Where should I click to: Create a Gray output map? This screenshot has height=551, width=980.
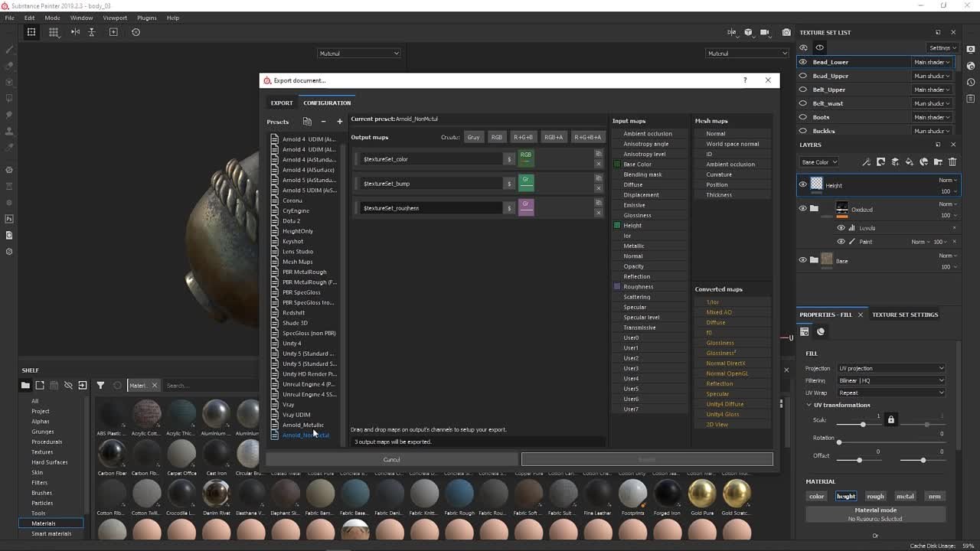(x=473, y=137)
